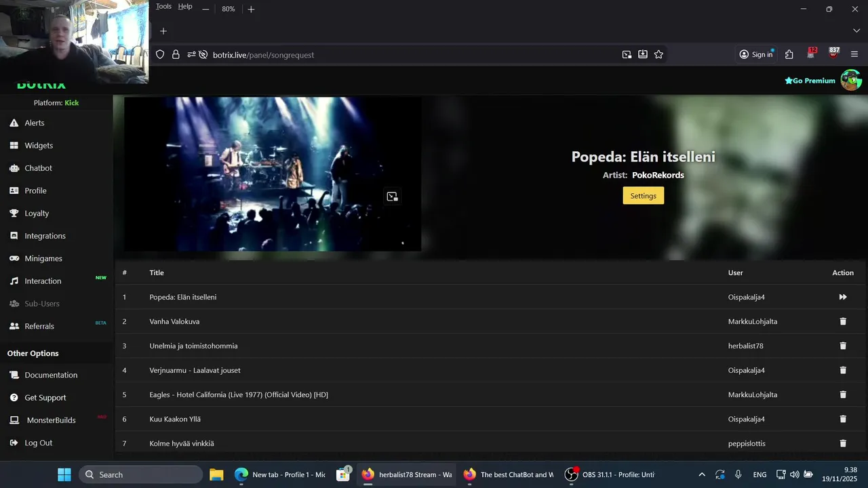Click the playing song video thumbnail
This screenshot has width=868, height=488.
(x=273, y=174)
